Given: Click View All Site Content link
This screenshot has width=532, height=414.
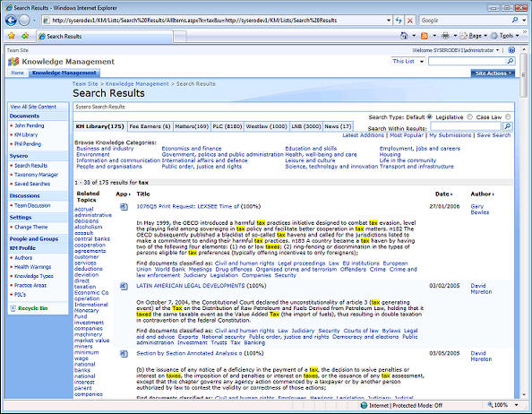Looking at the screenshot, I should tap(33, 107).
